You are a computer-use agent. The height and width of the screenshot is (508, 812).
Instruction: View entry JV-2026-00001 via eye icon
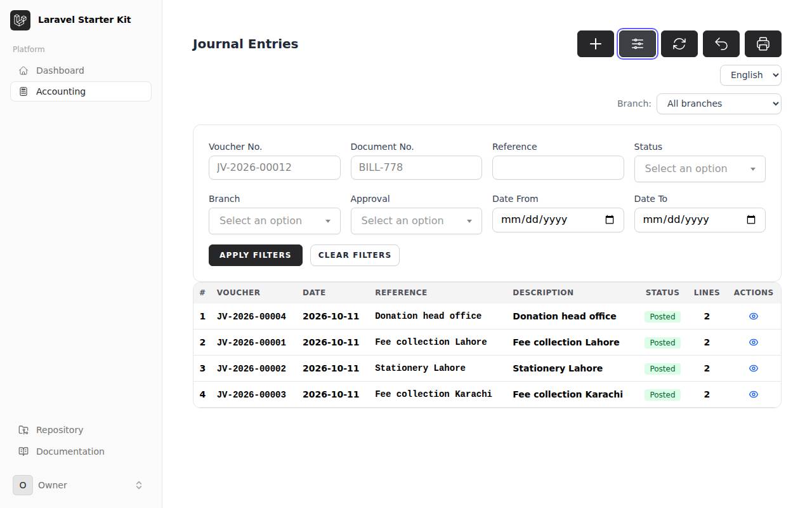pos(754,342)
